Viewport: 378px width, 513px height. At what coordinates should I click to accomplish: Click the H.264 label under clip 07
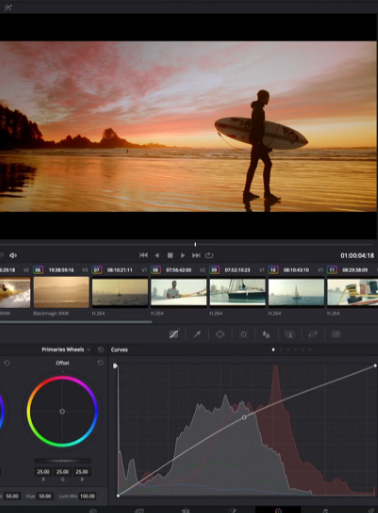98,314
